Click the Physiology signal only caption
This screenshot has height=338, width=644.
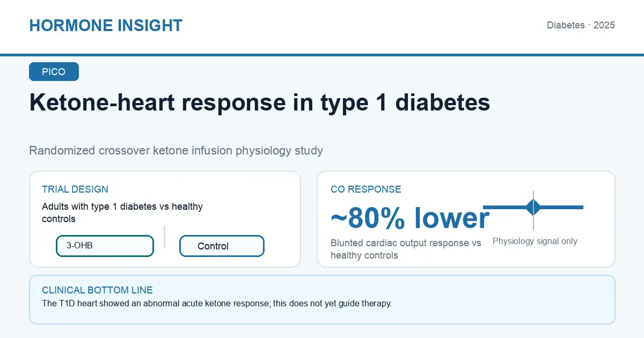point(535,241)
